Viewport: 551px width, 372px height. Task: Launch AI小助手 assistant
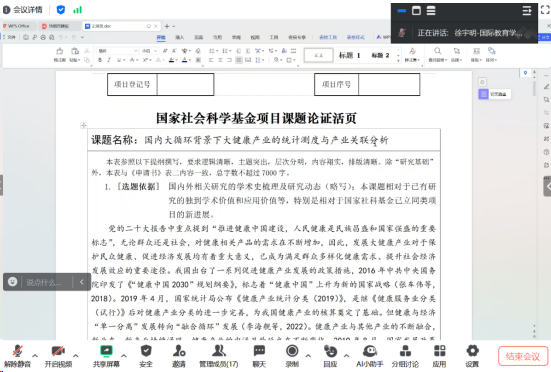[370, 355]
